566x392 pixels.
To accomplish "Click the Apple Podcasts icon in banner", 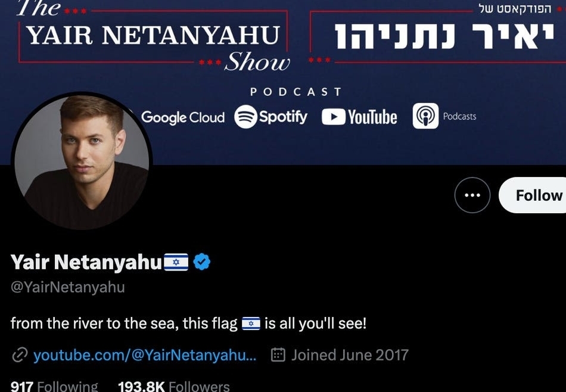I will (x=425, y=116).
